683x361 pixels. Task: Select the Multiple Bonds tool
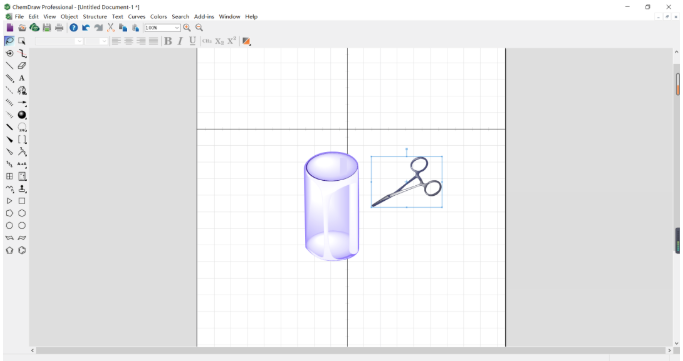(x=9, y=78)
